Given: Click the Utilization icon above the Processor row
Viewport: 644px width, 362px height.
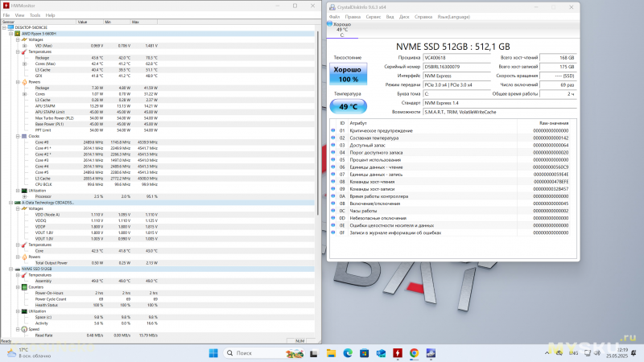Looking at the screenshot, I should click(x=24, y=191).
